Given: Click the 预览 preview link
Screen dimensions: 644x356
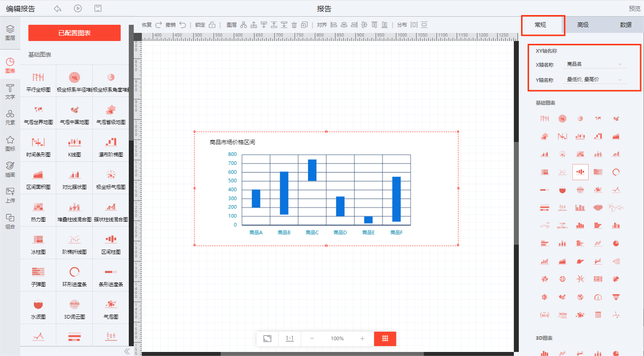Looking at the screenshot, I should click(x=634, y=9).
